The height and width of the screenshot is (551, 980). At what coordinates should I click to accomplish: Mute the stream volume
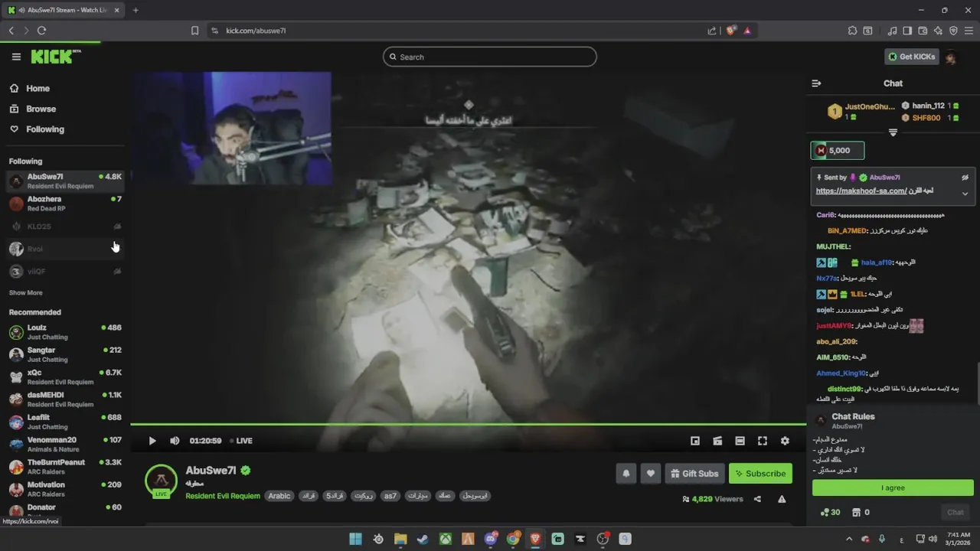[x=175, y=441]
